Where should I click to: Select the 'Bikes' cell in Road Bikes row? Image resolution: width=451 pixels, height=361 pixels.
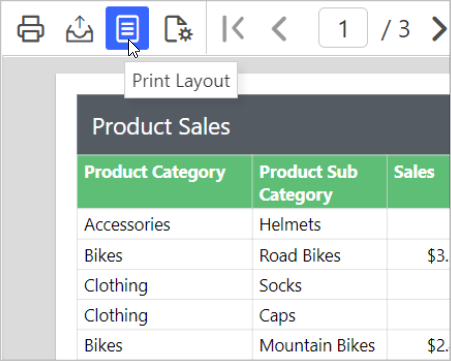165,255
